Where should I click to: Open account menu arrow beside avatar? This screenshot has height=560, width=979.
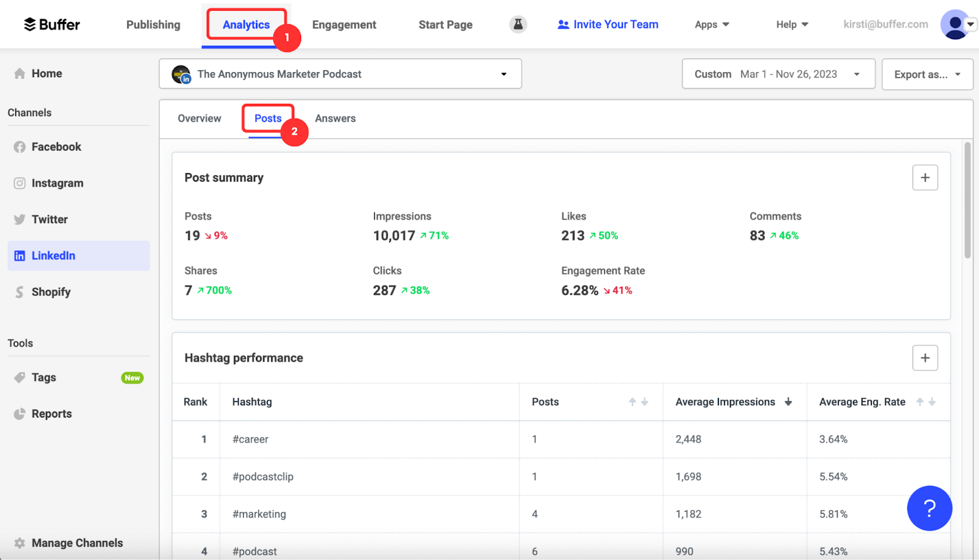pyautogui.click(x=970, y=24)
